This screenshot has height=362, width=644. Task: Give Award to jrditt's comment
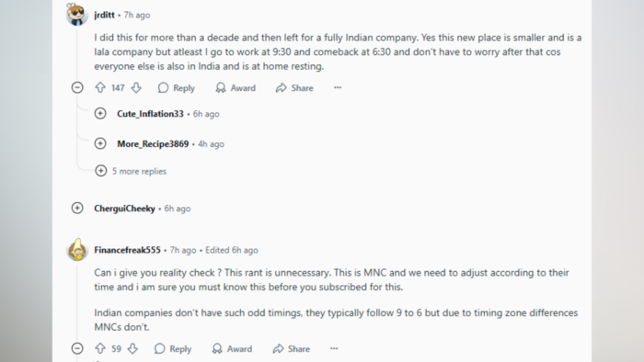coord(236,87)
